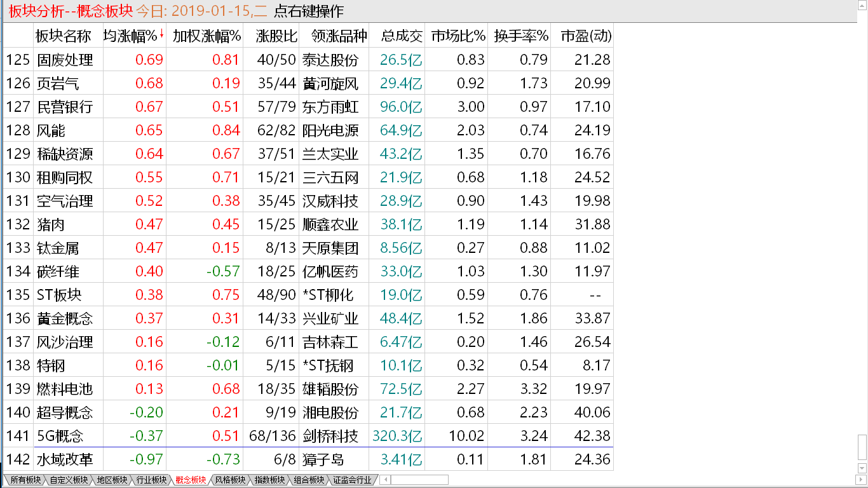Screen dimensions: 868x488
Task: Click the 68/136 rising ratio cell
Action: tap(273, 436)
